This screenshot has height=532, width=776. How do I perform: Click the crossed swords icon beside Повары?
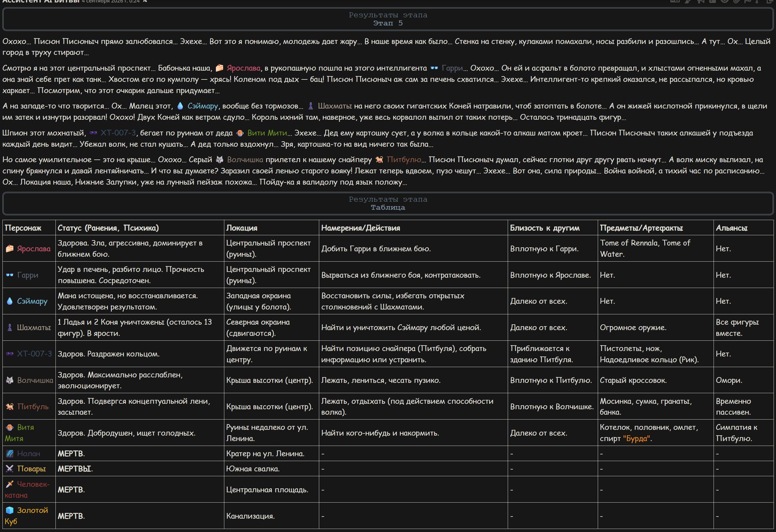tap(10, 469)
